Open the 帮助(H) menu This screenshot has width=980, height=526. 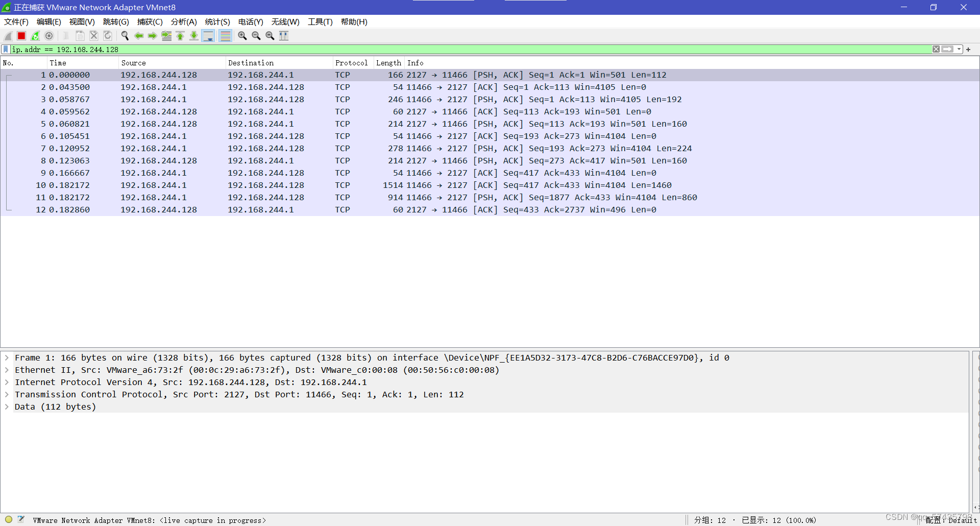click(x=354, y=22)
